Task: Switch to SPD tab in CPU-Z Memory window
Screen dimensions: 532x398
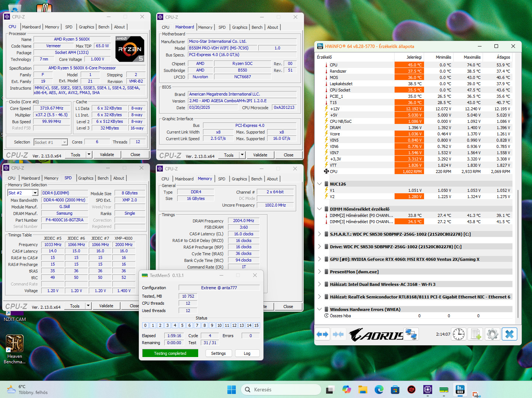Action: [221, 179]
